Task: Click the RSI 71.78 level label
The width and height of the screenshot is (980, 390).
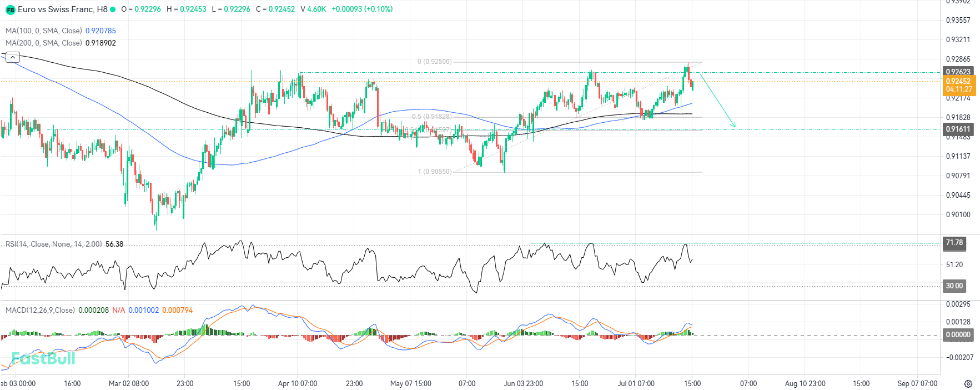Action: point(954,243)
